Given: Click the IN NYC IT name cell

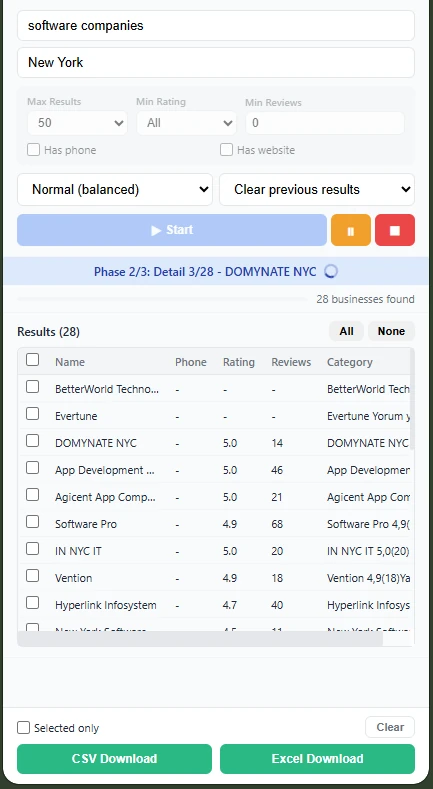Looking at the screenshot, I should (x=78, y=551).
